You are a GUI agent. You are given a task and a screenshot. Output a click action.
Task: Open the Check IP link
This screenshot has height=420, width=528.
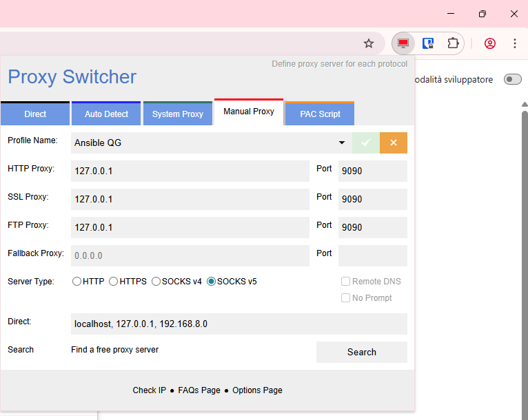(x=149, y=390)
